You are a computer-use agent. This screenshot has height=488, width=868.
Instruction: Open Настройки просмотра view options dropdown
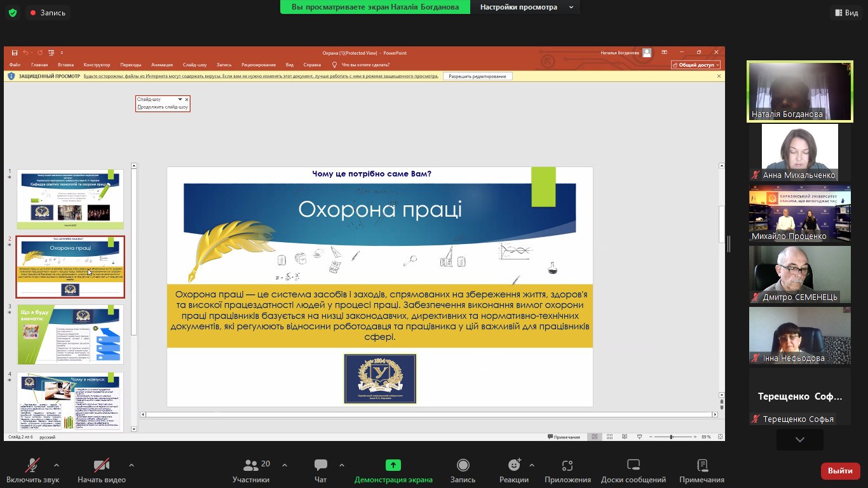[525, 7]
